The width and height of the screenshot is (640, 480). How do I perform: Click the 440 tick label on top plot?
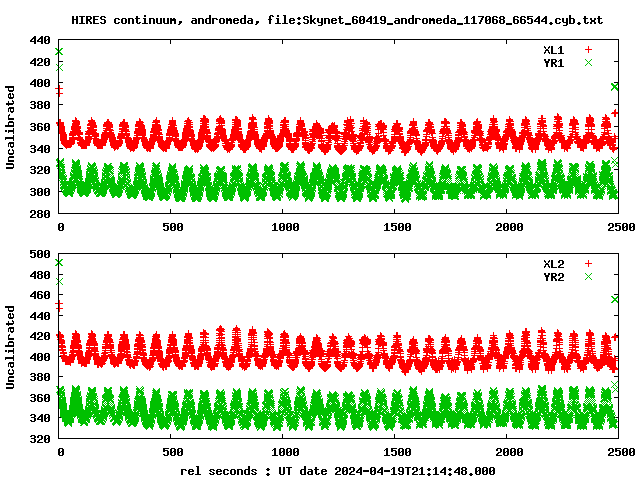[x=40, y=41]
